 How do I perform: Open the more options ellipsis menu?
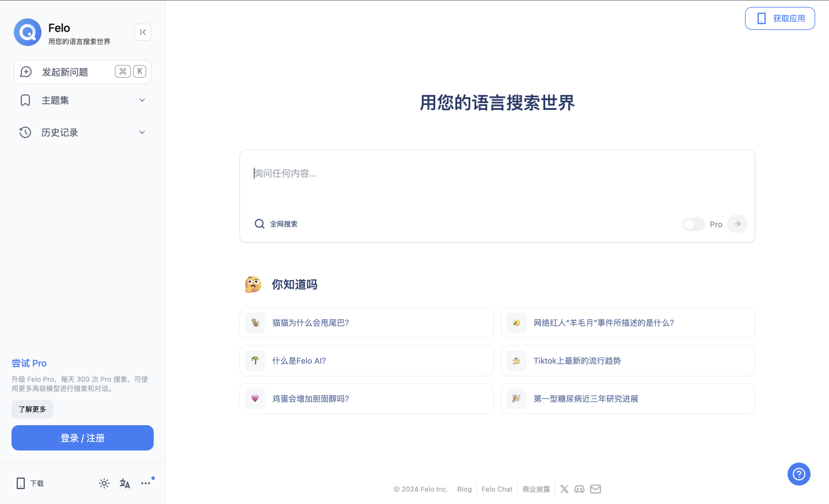146,483
